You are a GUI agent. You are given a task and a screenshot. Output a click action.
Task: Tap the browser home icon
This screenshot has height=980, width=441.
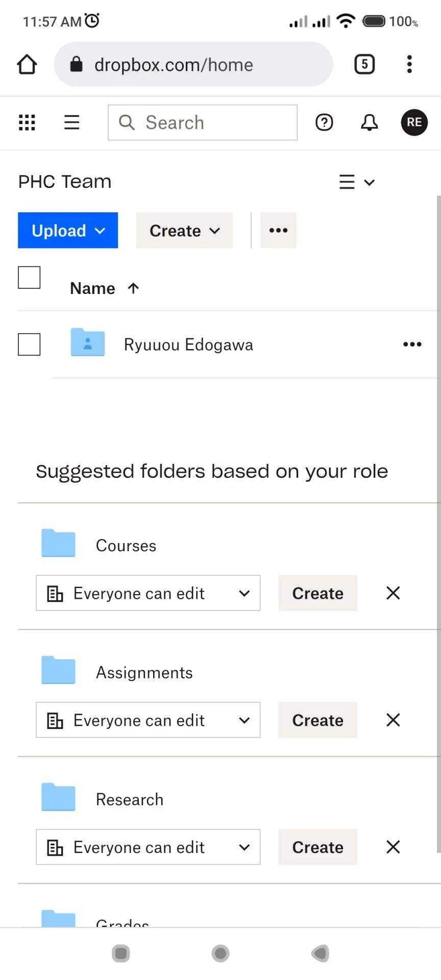click(x=27, y=64)
